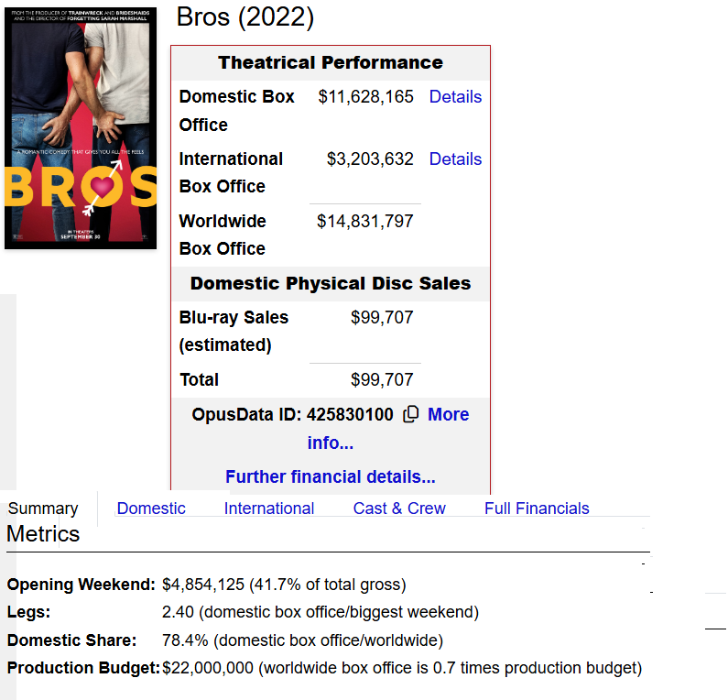This screenshot has height=700, width=728.
Task: Open Details link for Domestic Box Office
Action: click(x=455, y=96)
